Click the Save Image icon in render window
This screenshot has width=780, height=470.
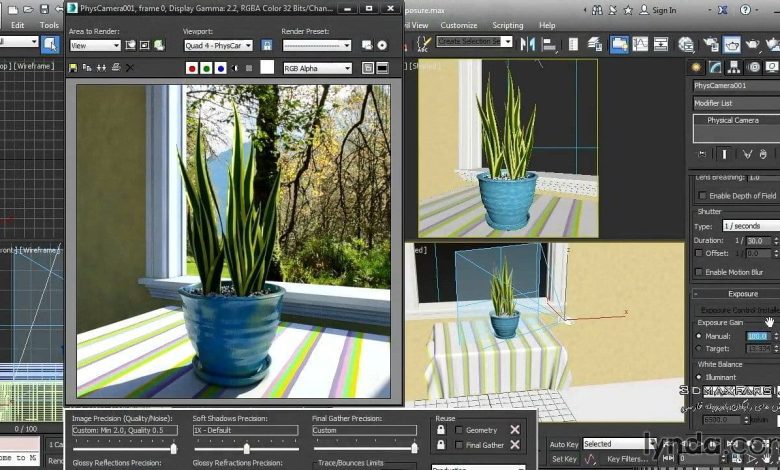[x=73, y=68]
